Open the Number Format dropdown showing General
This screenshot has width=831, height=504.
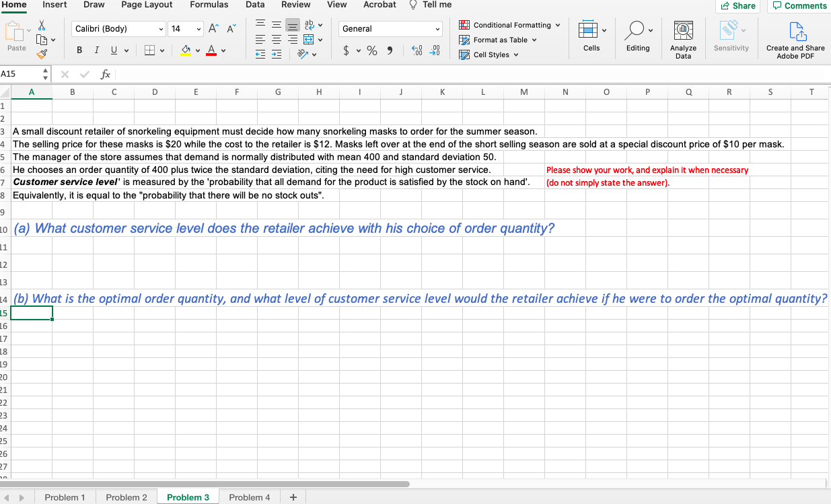pos(390,29)
